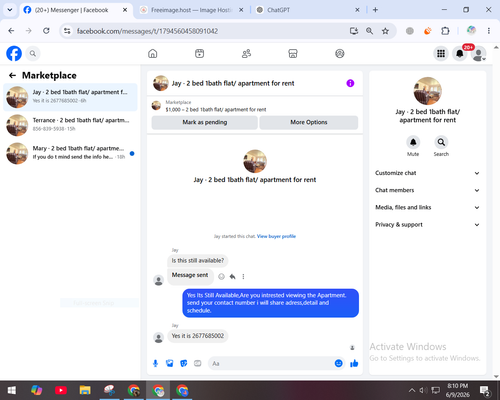Expand Privacy & support section

pyautogui.click(x=427, y=225)
